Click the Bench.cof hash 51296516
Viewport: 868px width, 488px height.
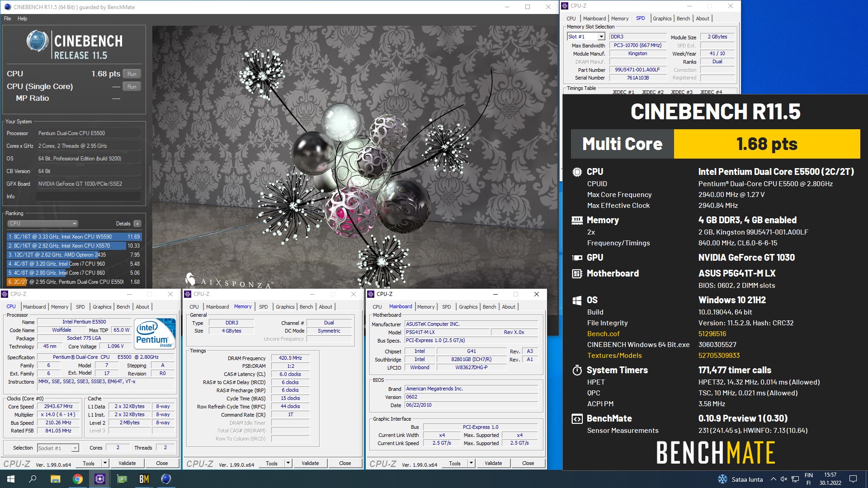[x=712, y=334]
